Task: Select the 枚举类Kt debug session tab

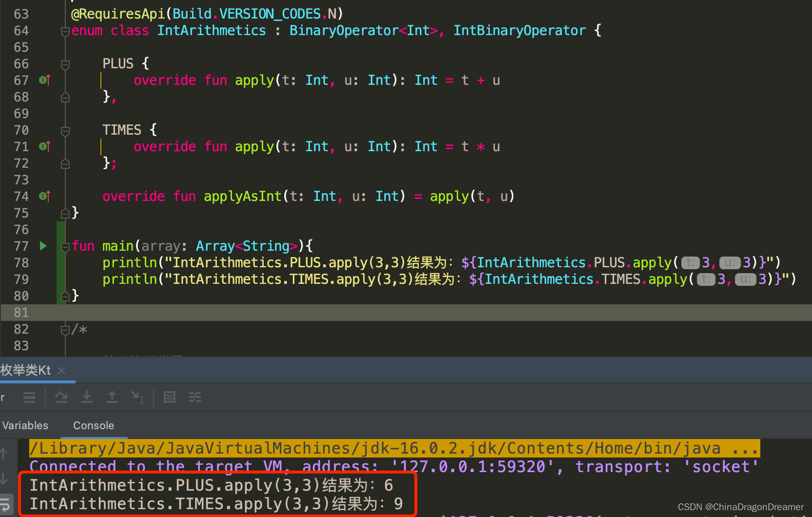Action: [25, 371]
